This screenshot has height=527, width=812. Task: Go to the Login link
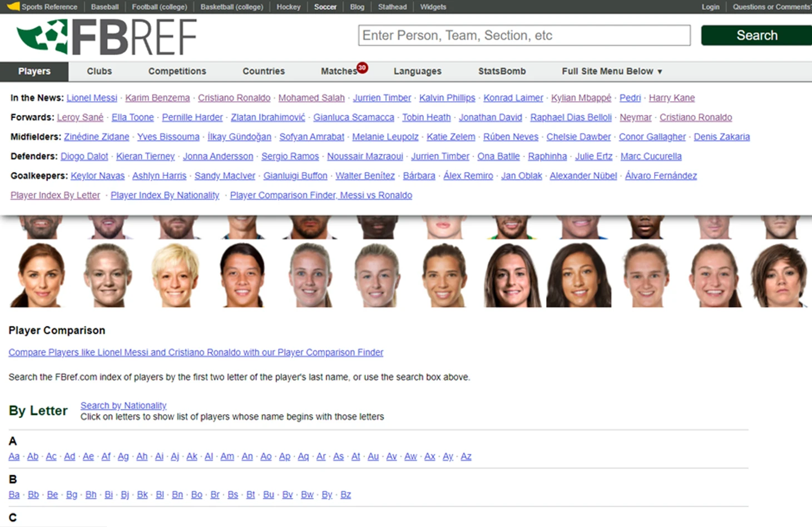[710, 7]
